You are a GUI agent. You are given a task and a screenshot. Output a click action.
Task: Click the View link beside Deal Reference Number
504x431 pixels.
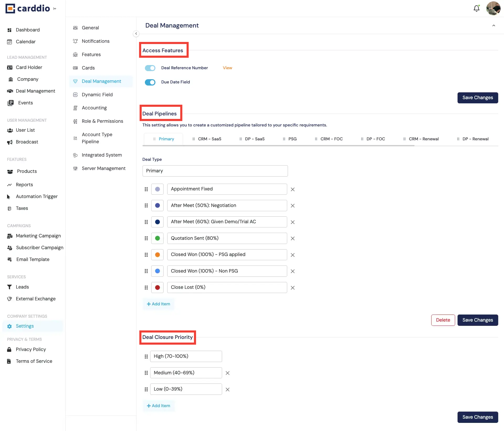click(227, 68)
